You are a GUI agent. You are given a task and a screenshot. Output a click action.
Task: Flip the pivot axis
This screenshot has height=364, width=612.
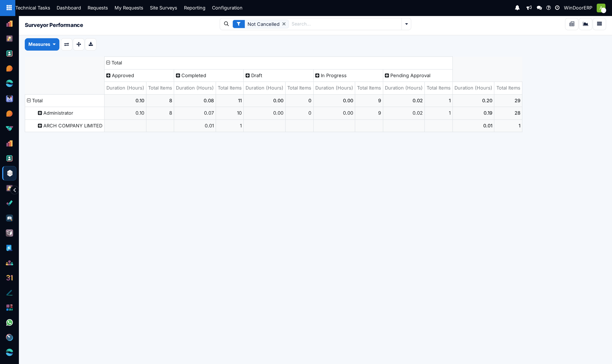coord(66,44)
